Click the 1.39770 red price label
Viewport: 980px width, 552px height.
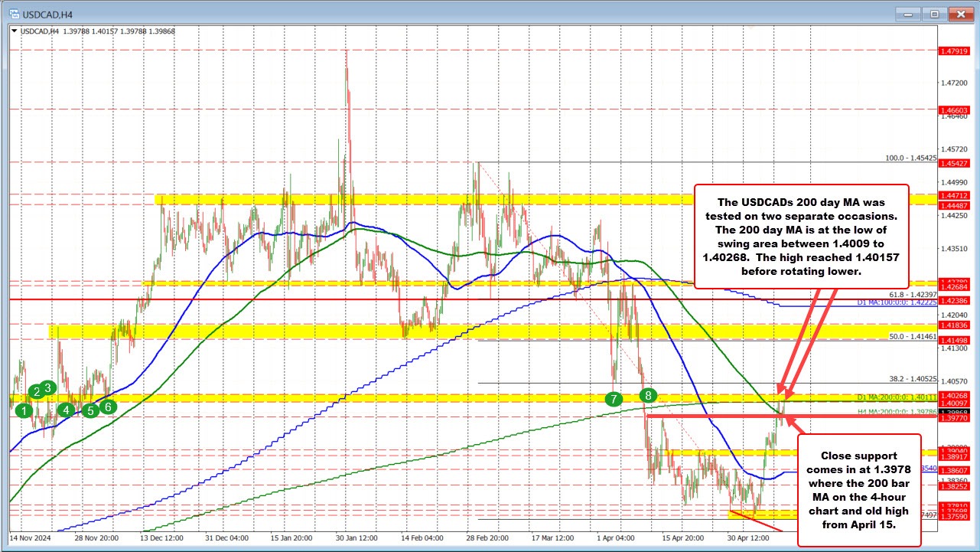[x=954, y=419]
